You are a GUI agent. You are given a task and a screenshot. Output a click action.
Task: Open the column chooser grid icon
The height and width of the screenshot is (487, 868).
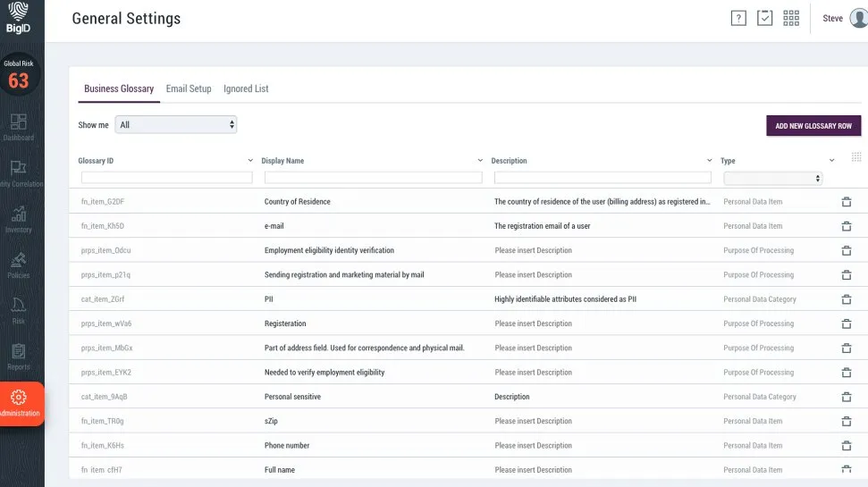[856, 156]
